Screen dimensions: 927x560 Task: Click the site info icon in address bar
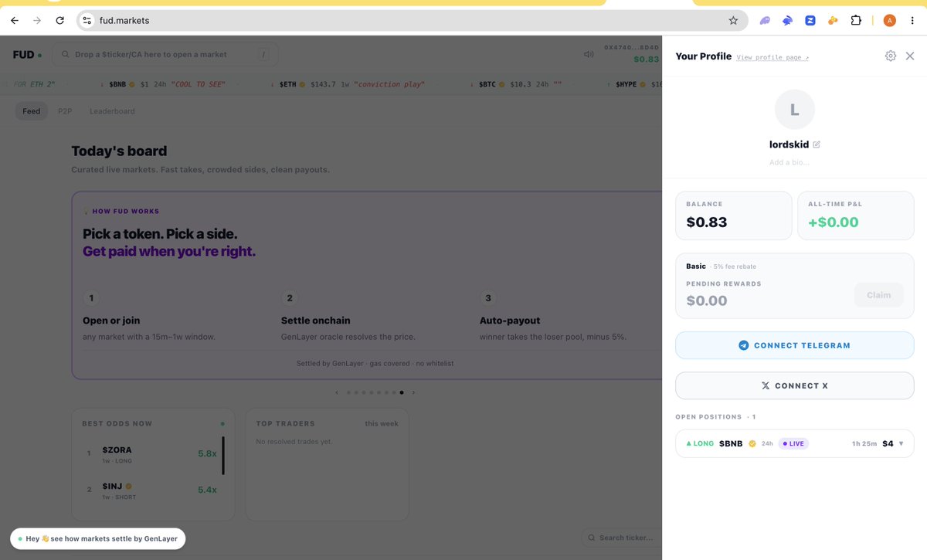click(87, 21)
